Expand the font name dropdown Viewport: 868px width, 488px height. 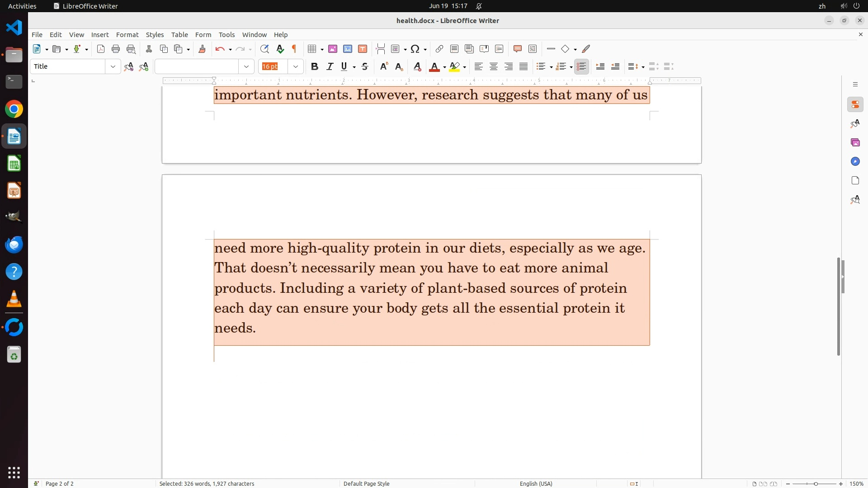246,66
